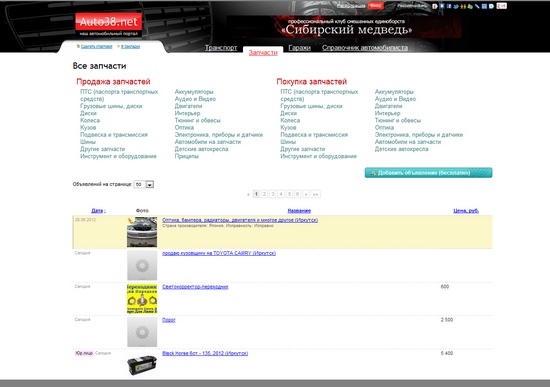Open Справочник автомобилиста tab

coord(365,48)
